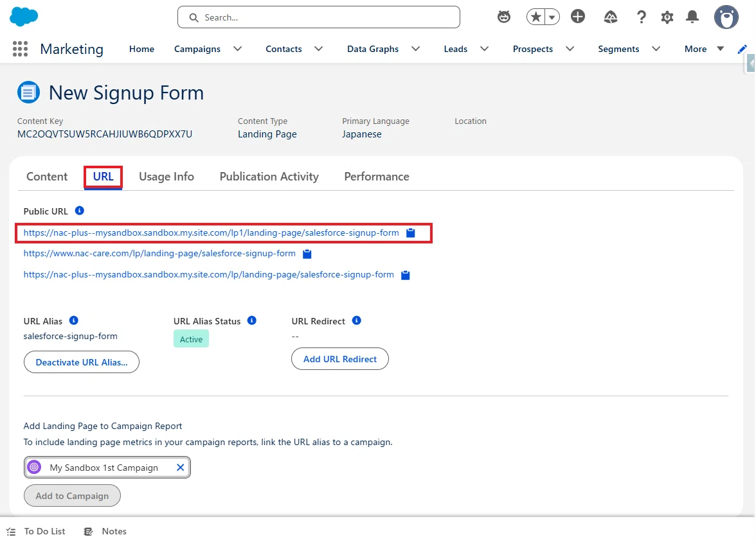
Task: Select the URL tab
Action: 103,177
